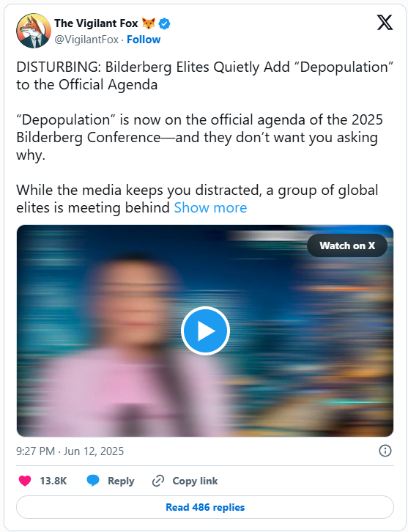Click the 9:27 PM Jun 12, 2025 timestamp

[x=70, y=451]
